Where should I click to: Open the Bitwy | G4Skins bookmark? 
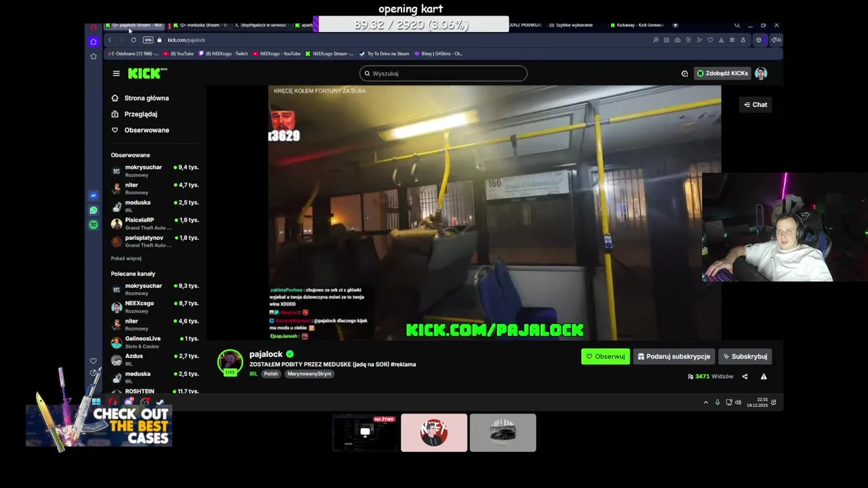pos(438,54)
